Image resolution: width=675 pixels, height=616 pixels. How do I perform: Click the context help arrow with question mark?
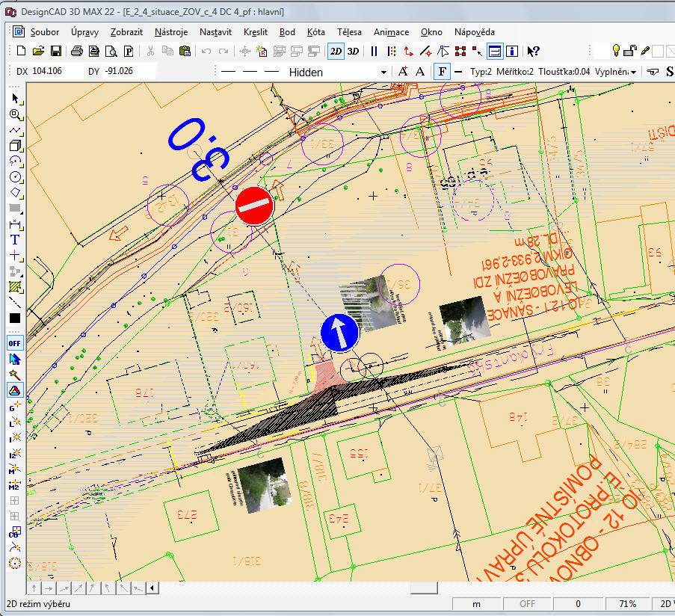coord(533,52)
